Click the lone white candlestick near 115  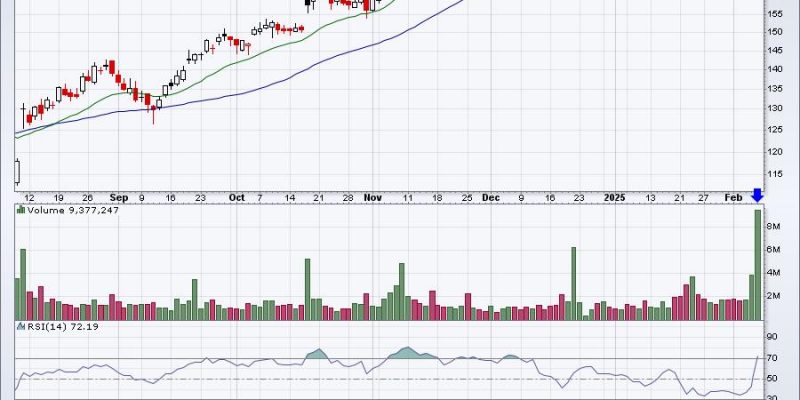pos(17,172)
